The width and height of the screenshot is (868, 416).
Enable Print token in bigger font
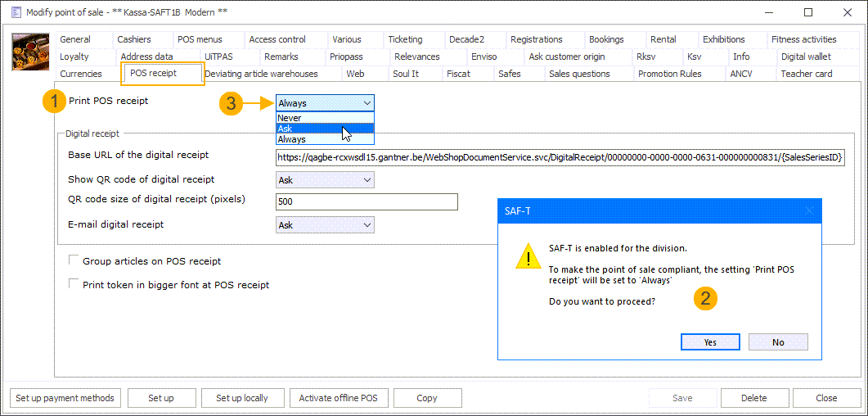pos(73,285)
